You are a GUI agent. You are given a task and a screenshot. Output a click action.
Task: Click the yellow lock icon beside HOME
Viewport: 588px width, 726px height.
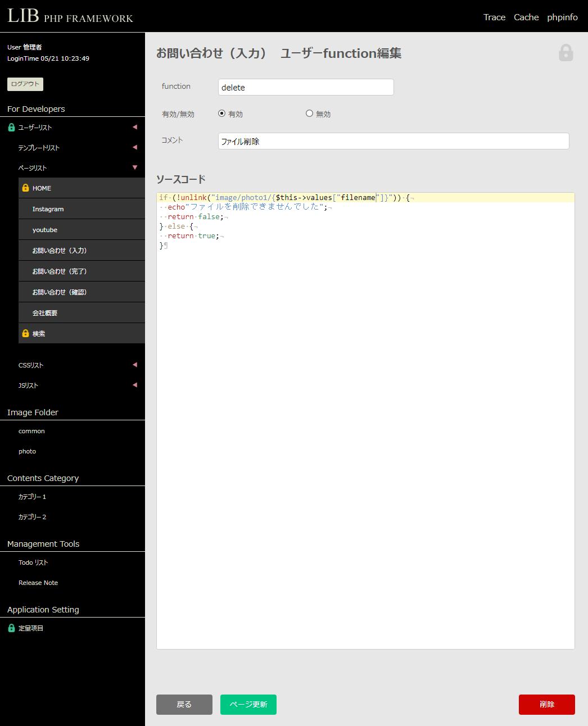click(x=25, y=188)
